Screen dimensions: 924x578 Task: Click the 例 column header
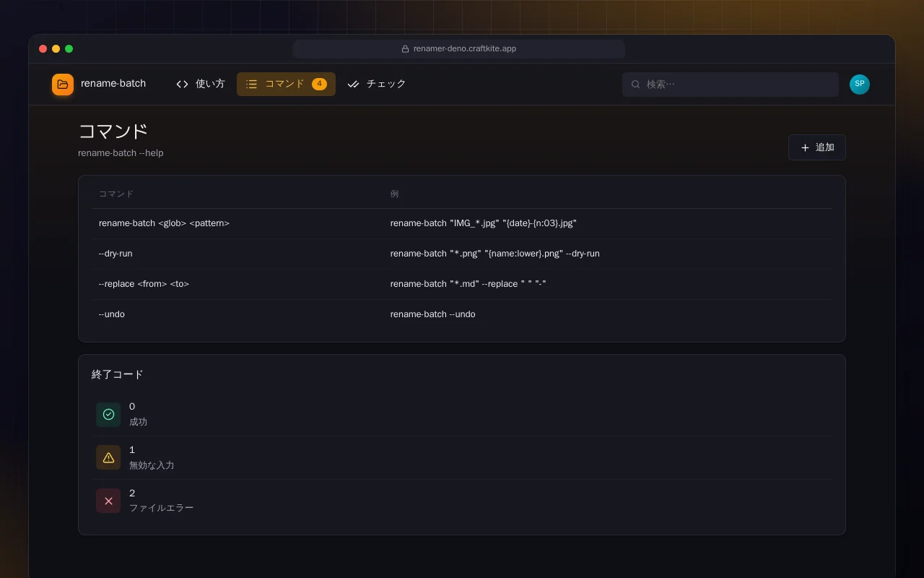point(394,194)
